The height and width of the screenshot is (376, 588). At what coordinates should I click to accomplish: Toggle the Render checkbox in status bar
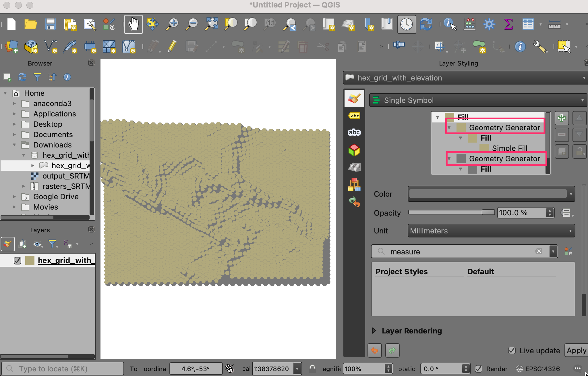(x=478, y=369)
